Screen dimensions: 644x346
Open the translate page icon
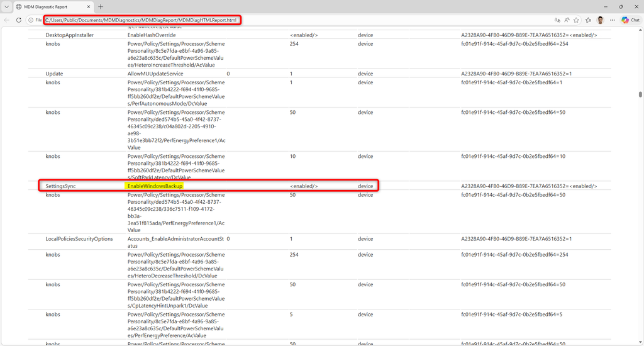pyautogui.click(x=557, y=20)
